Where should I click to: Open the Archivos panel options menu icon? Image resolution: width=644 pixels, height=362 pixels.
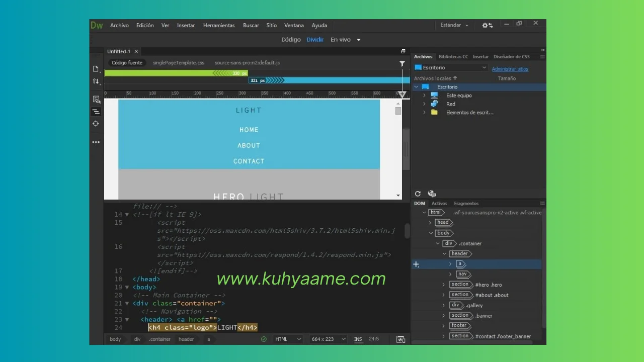pyautogui.click(x=542, y=57)
